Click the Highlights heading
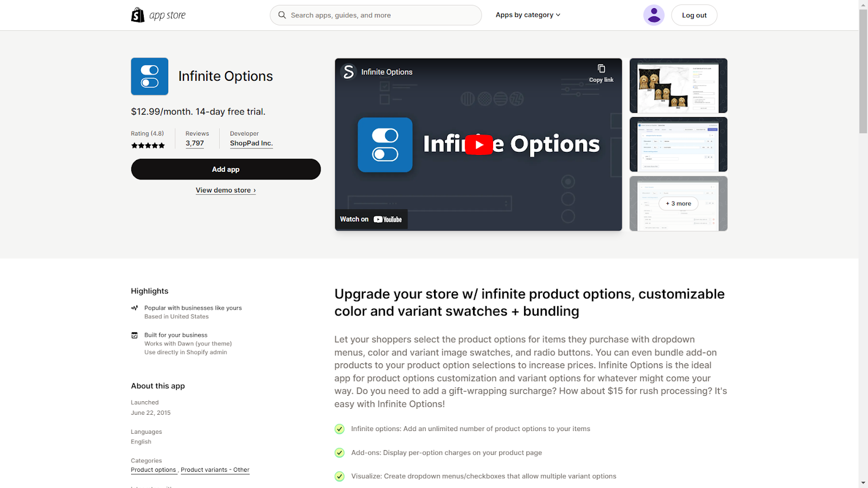This screenshot has height=488, width=868. point(150,291)
